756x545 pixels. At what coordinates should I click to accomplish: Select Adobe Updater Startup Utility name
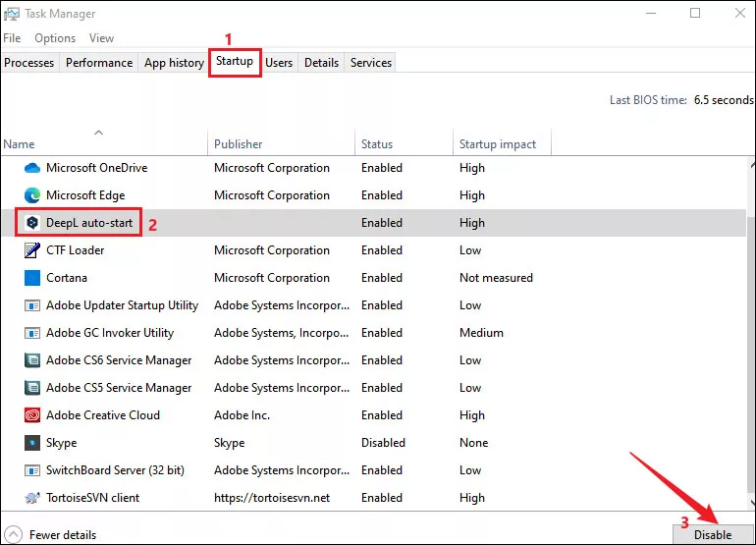[x=122, y=305]
